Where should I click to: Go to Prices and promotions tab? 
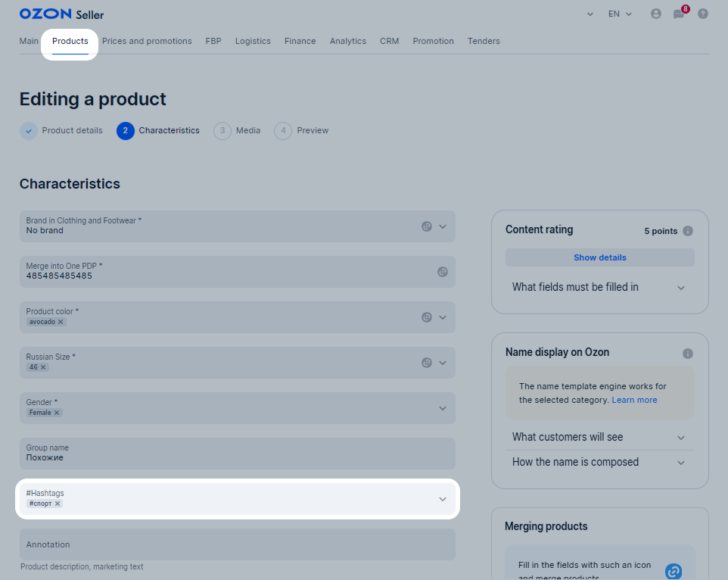pyautogui.click(x=147, y=41)
